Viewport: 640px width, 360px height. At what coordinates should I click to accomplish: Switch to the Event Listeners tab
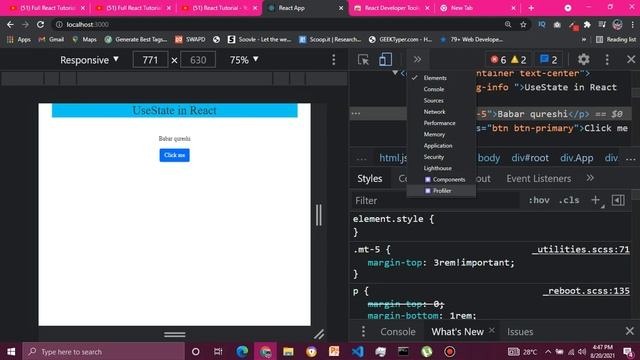(x=539, y=179)
